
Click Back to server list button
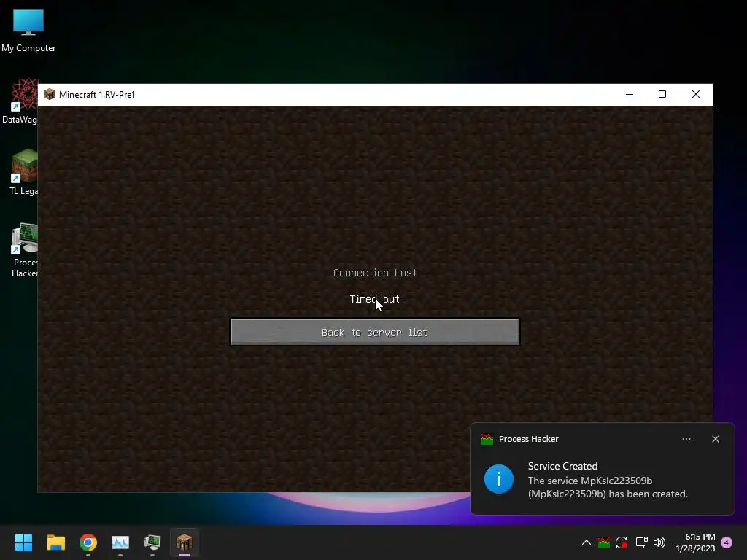click(374, 332)
